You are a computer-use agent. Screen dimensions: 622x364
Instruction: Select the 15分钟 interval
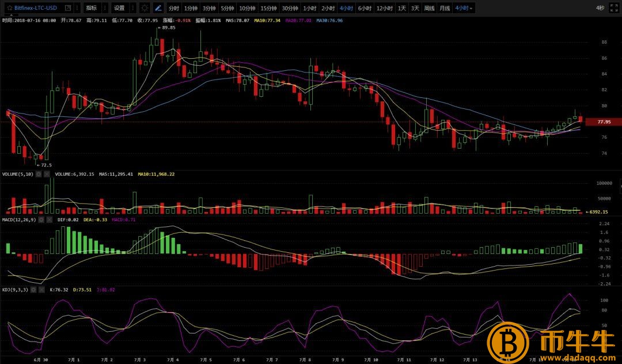[x=268, y=8]
